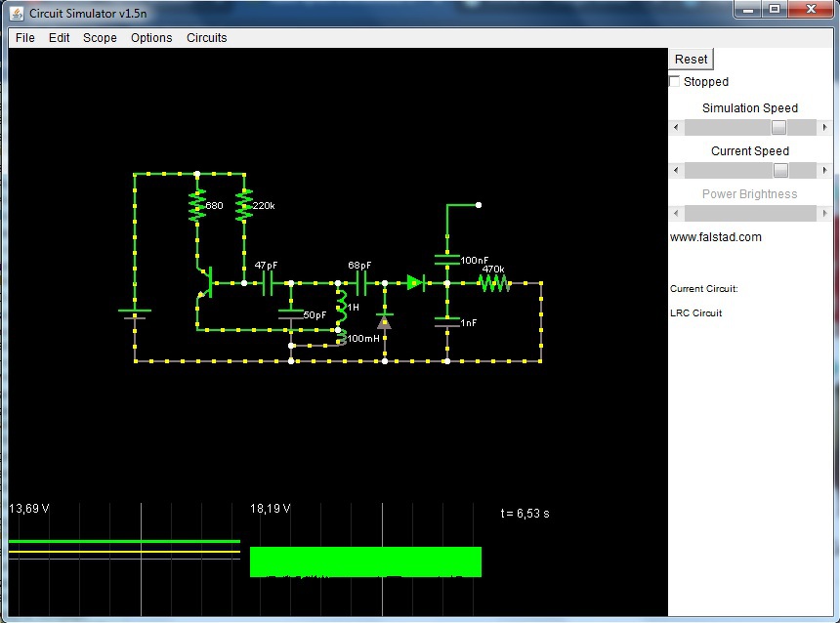Close the Circuit Simulator window
The width and height of the screenshot is (840, 623).
811,9
